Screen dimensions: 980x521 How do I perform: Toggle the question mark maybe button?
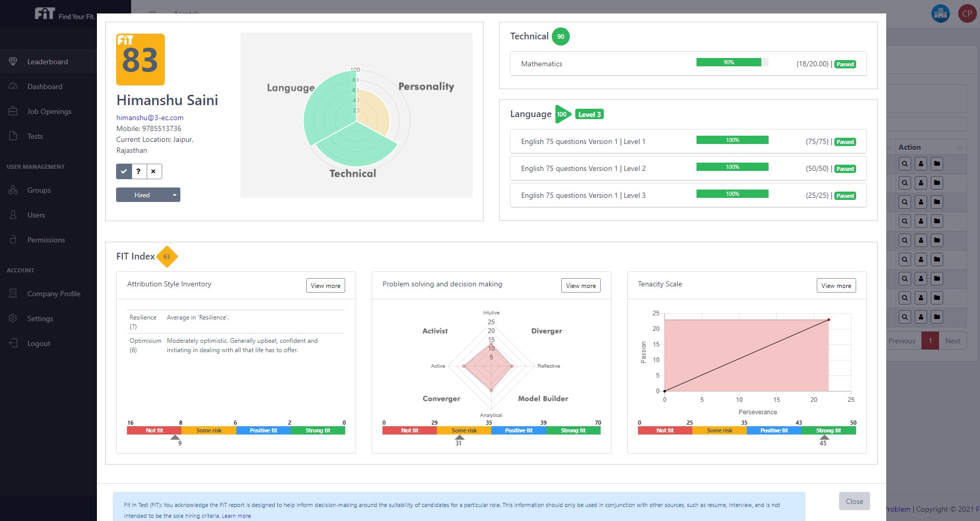138,171
